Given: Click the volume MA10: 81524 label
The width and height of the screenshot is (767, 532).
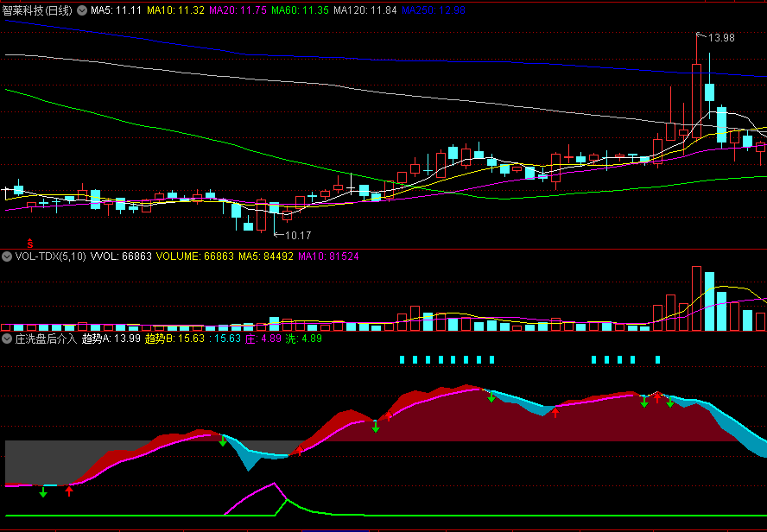Looking at the screenshot, I should (328, 256).
